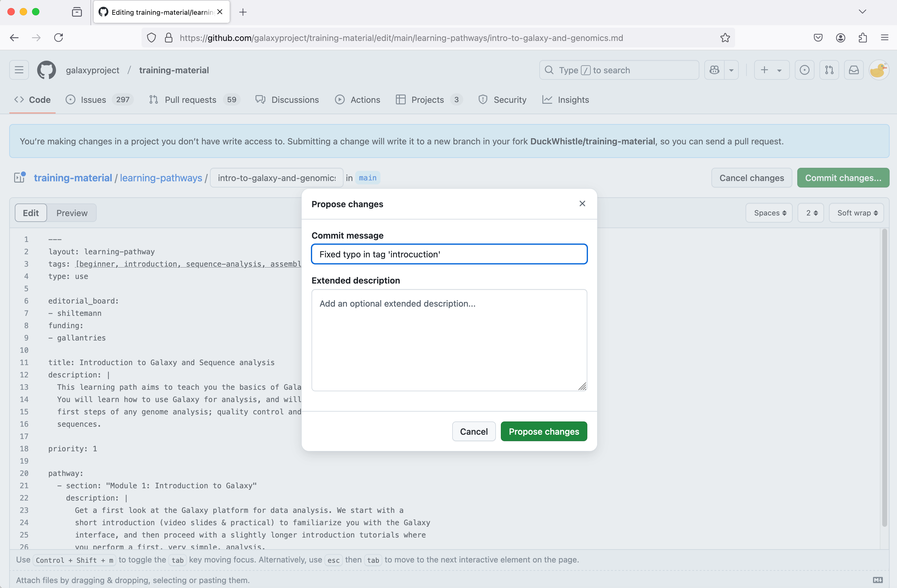Viewport: 897px width, 588px height.
Task: Click the Markdown supported icon
Action: click(878, 580)
